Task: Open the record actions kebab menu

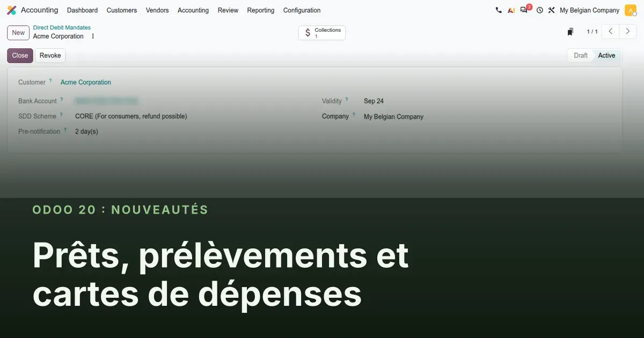Action: (x=93, y=36)
